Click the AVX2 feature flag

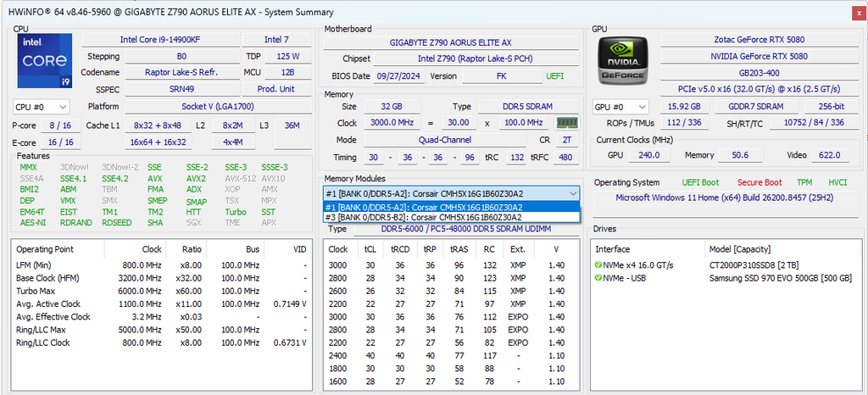pyautogui.click(x=196, y=179)
